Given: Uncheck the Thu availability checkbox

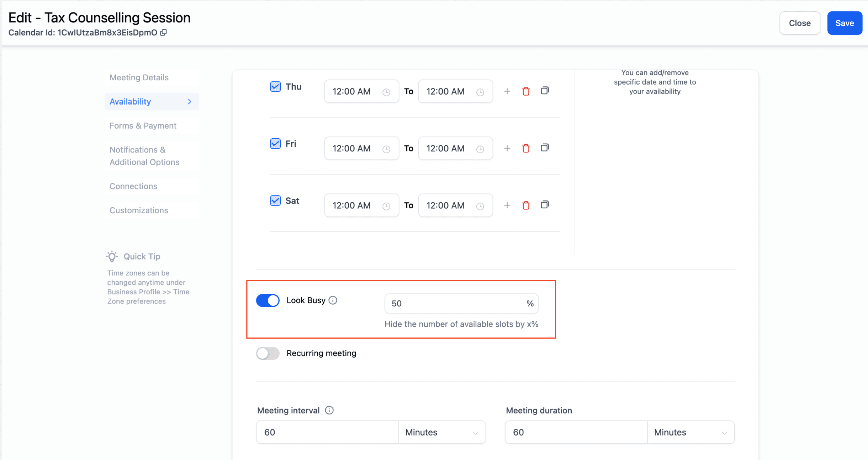Looking at the screenshot, I should pos(275,86).
